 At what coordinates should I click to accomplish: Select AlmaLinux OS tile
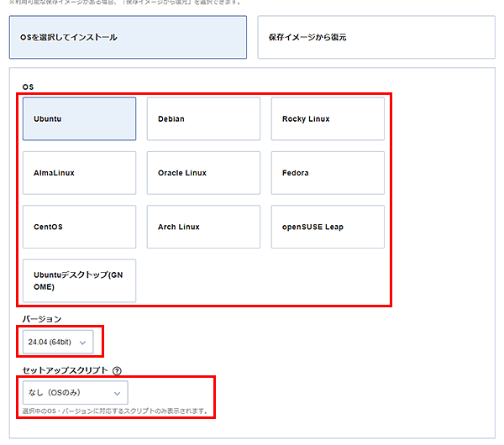tap(80, 173)
